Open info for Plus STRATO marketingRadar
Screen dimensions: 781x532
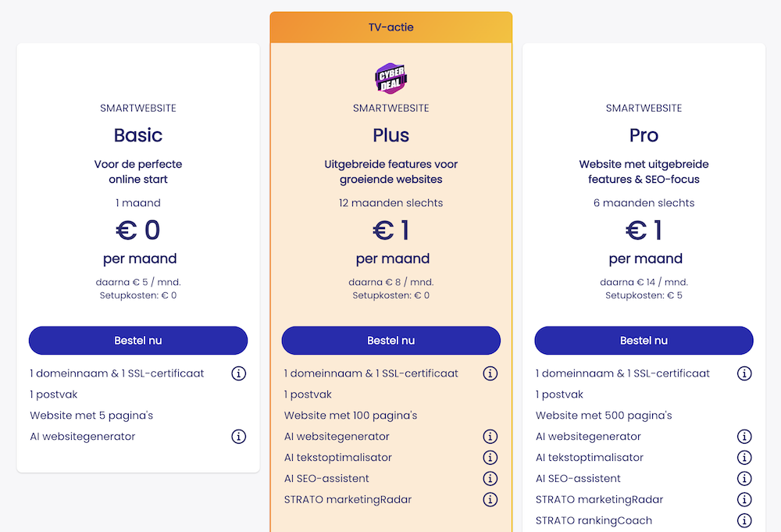point(490,499)
